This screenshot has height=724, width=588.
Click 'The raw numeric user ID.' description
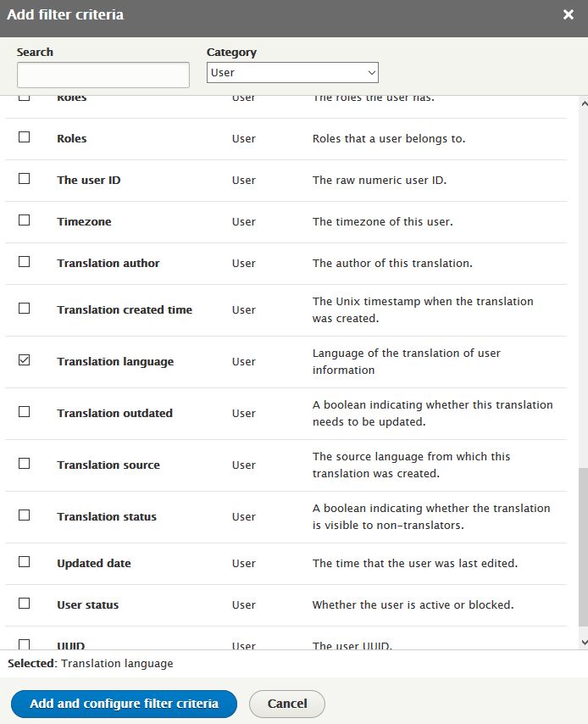[x=380, y=180]
